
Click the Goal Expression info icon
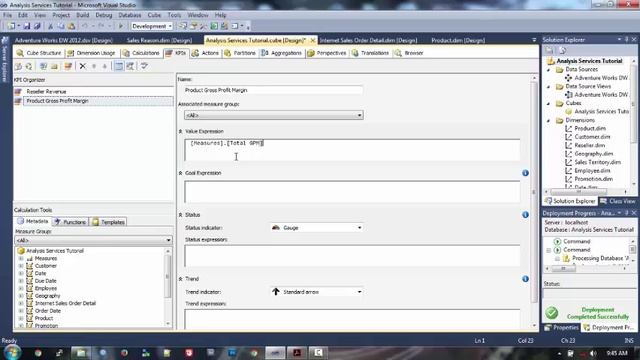525,173
